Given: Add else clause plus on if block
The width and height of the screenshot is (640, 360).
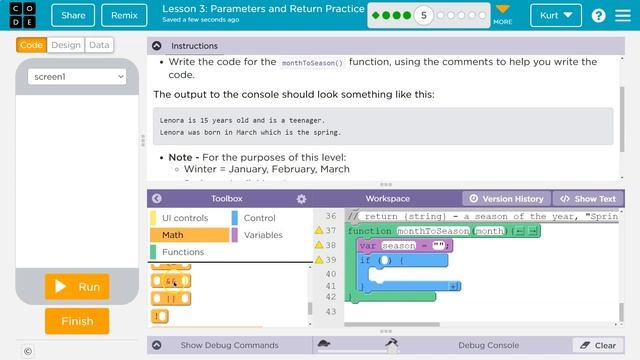Looking at the screenshot, I should [x=453, y=287].
